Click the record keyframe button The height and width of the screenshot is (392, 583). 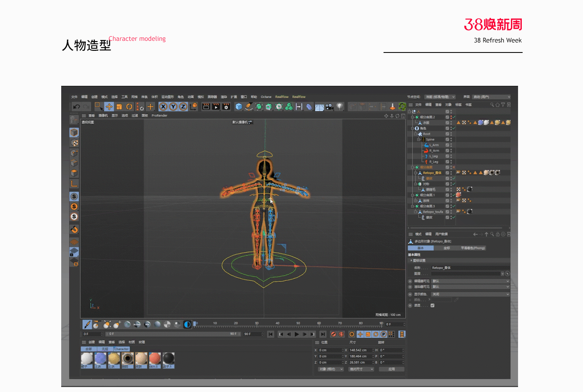tap(333, 334)
